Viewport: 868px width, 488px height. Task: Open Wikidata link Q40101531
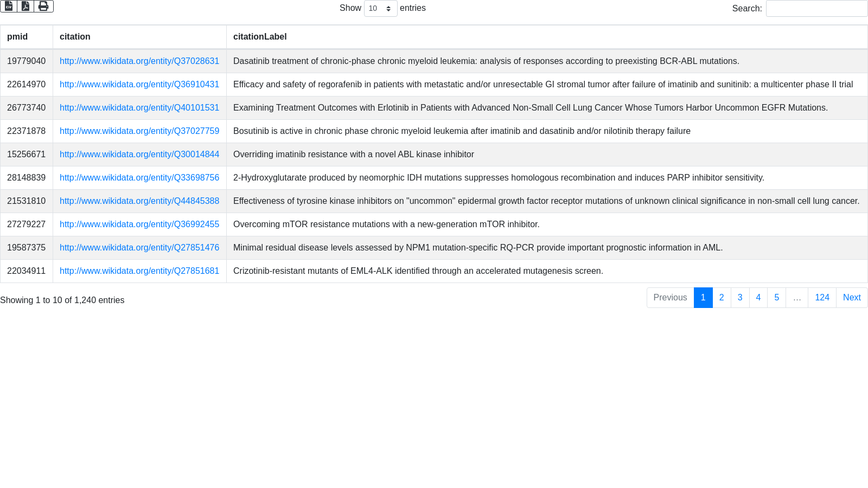point(139,108)
